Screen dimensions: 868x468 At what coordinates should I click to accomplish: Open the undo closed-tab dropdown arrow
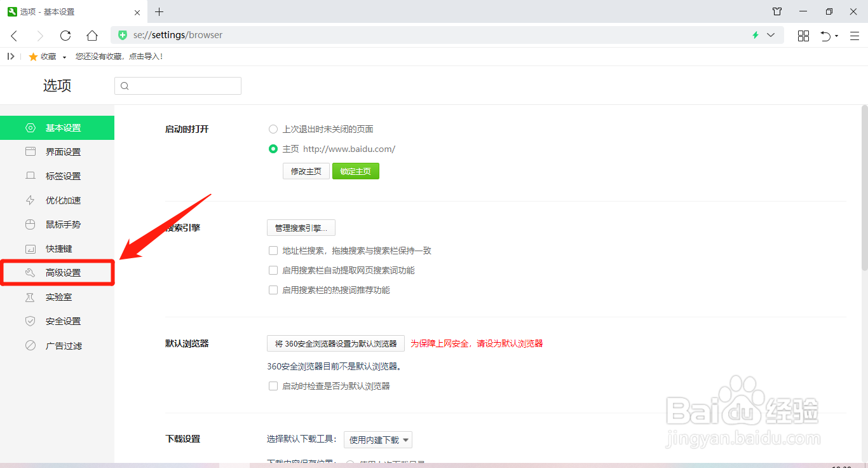(837, 36)
